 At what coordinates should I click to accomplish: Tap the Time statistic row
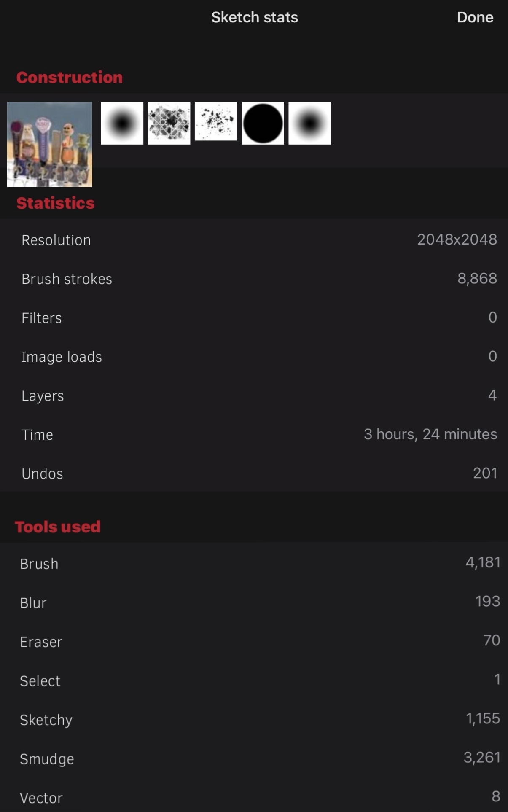(254, 434)
